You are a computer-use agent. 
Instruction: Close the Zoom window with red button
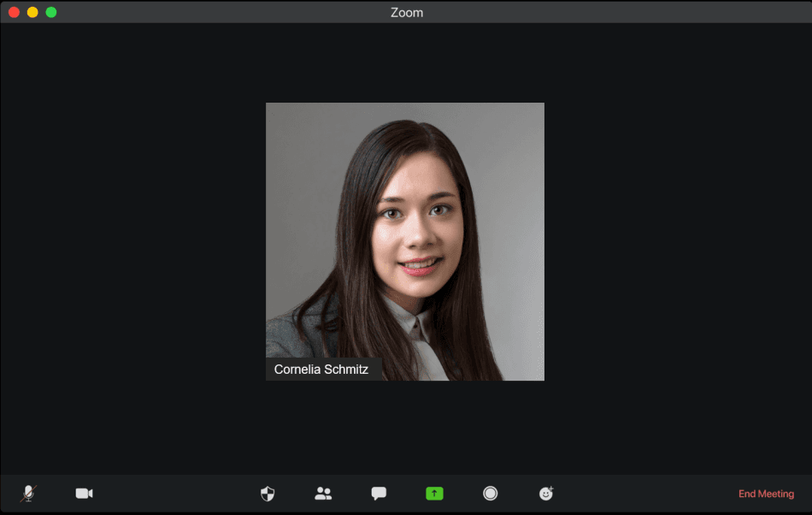pos(14,12)
